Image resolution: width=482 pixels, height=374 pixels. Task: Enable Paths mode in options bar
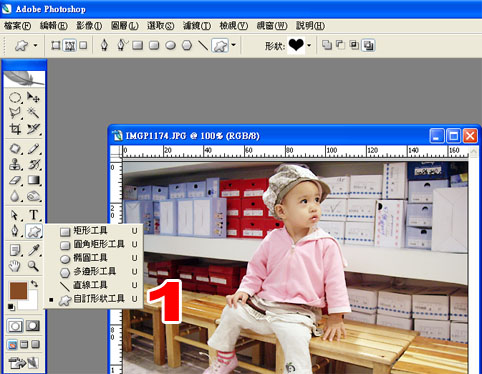pos(70,45)
